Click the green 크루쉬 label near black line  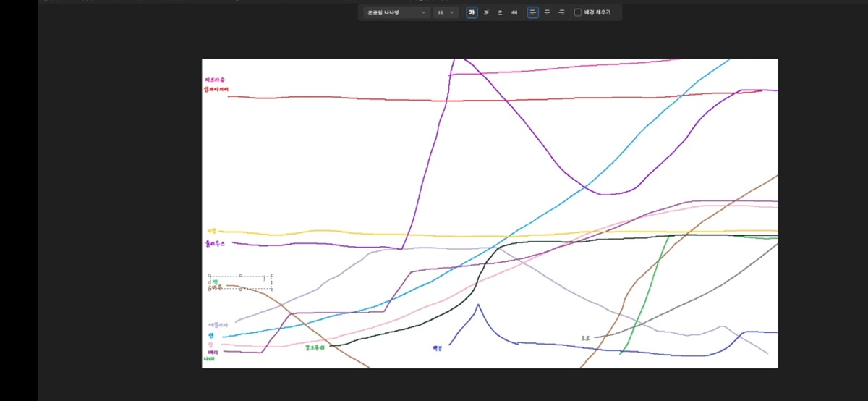(315, 347)
